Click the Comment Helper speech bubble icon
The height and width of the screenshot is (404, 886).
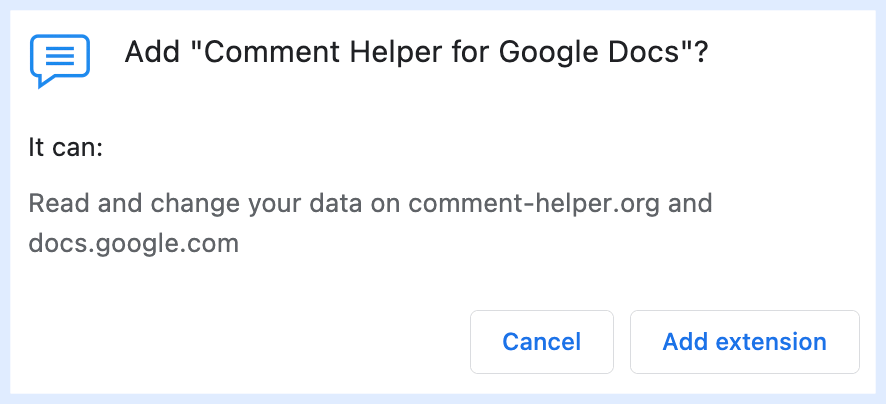click(60, 61)
